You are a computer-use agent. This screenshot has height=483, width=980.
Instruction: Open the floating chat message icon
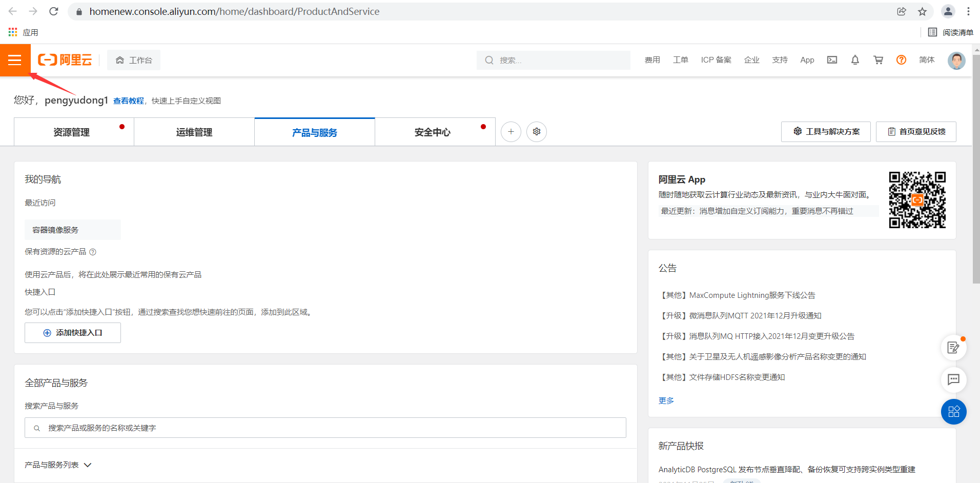click(x=953, y=379)
